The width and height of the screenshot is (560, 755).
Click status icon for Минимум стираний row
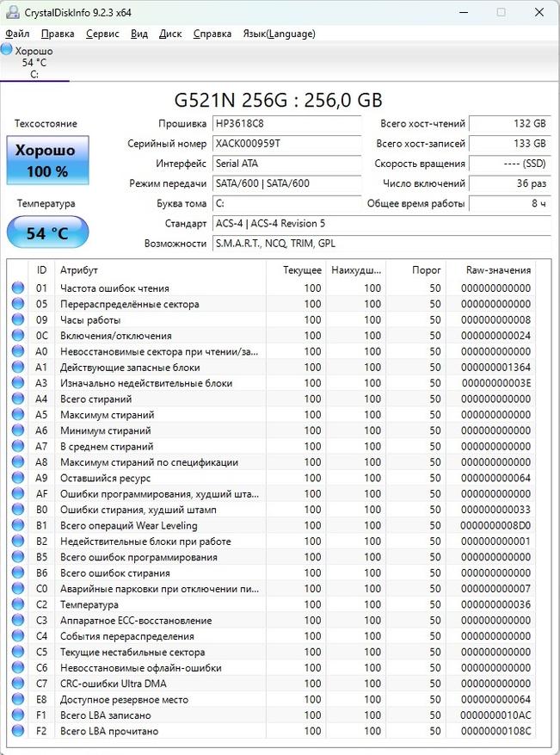click(18, 430)
